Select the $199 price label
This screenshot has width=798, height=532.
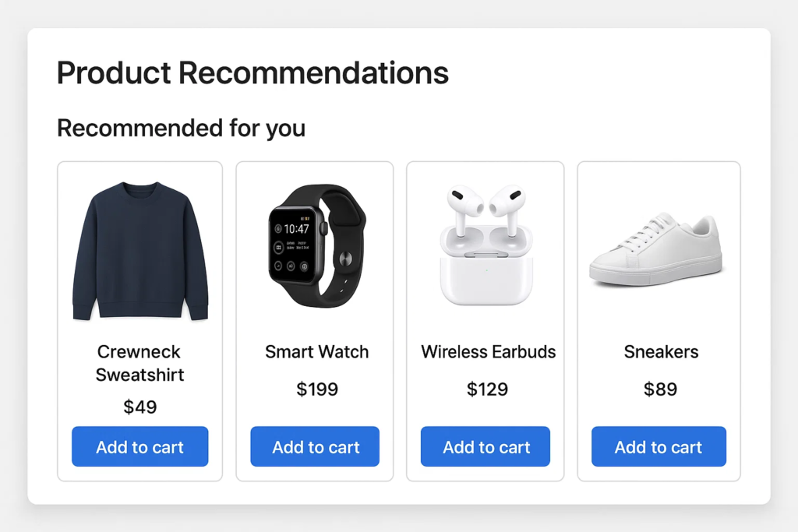[317, 389]
